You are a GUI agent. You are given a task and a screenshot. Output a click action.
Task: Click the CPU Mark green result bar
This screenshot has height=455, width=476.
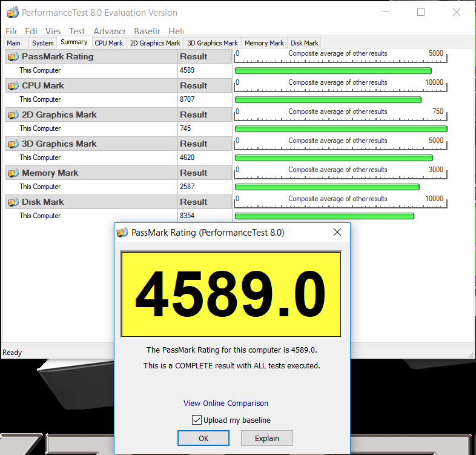click(x=328, y=100)
